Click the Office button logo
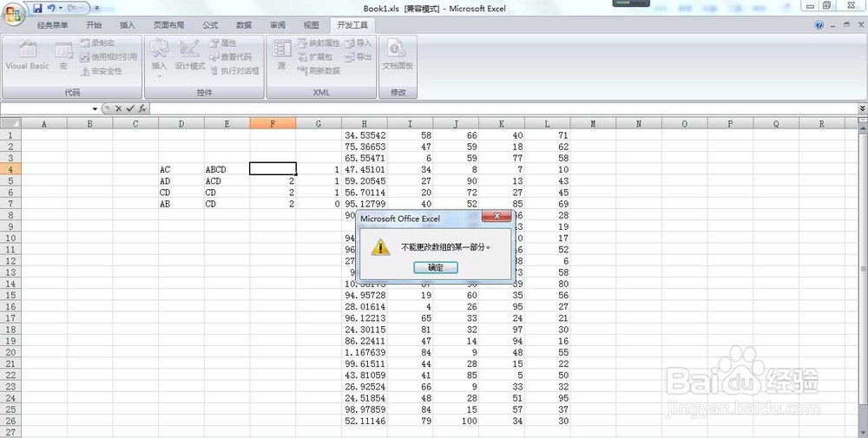 pos(13,13)
